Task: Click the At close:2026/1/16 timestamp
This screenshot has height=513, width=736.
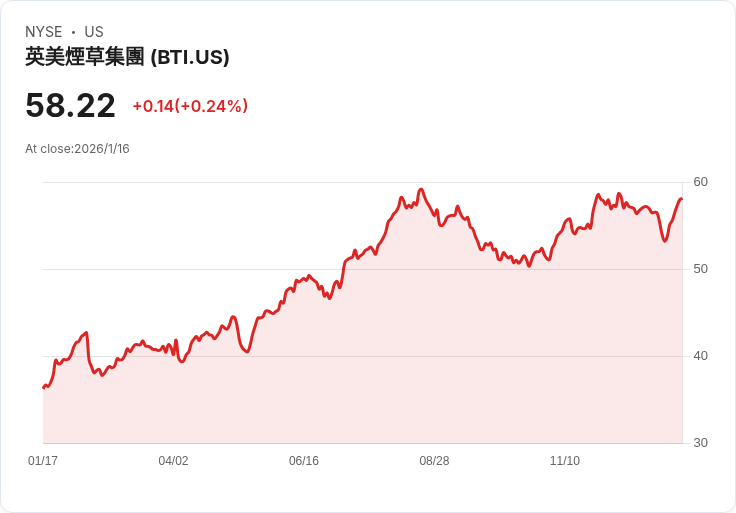Action: [77, 149]
